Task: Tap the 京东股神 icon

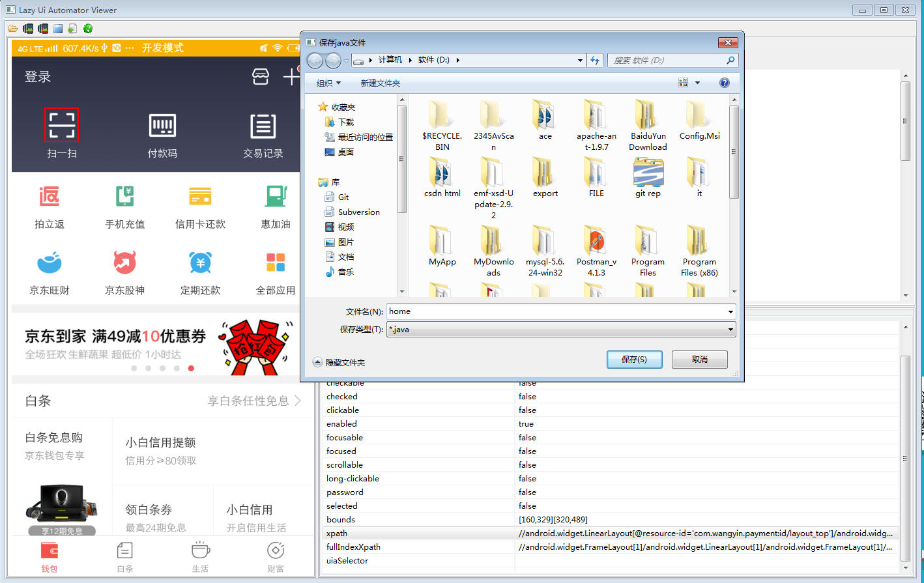Action: (125, 263)
